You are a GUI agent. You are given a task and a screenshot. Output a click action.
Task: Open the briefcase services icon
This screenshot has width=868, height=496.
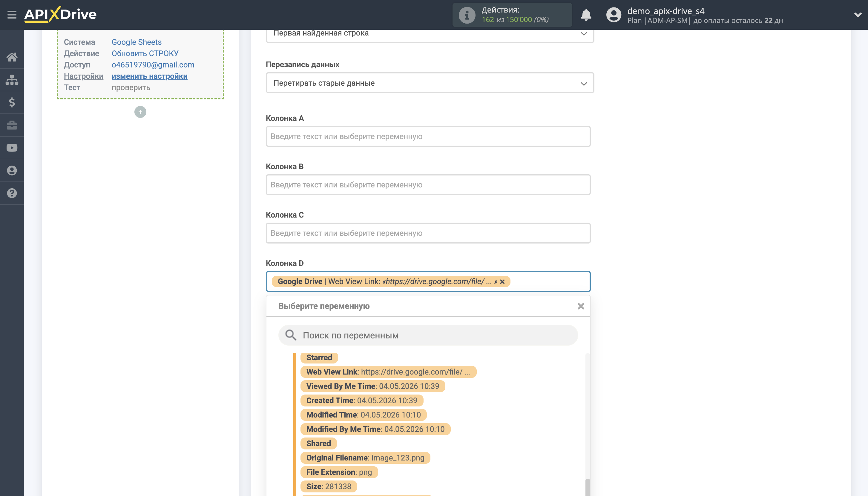(12, 125)
